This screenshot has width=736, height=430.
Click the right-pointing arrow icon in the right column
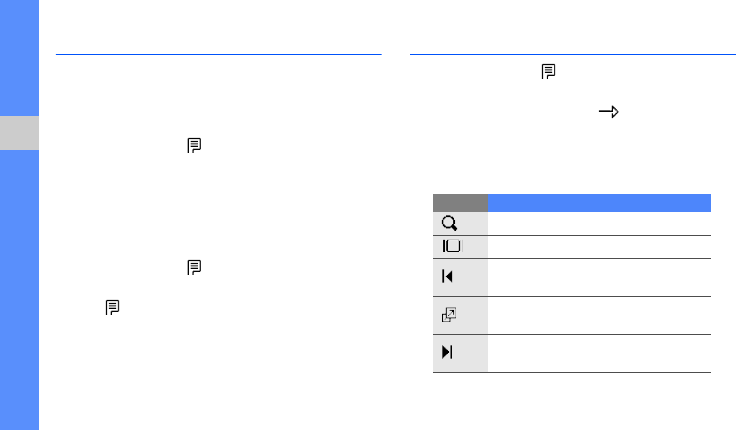pyautogui.click(x=606, y=115)
